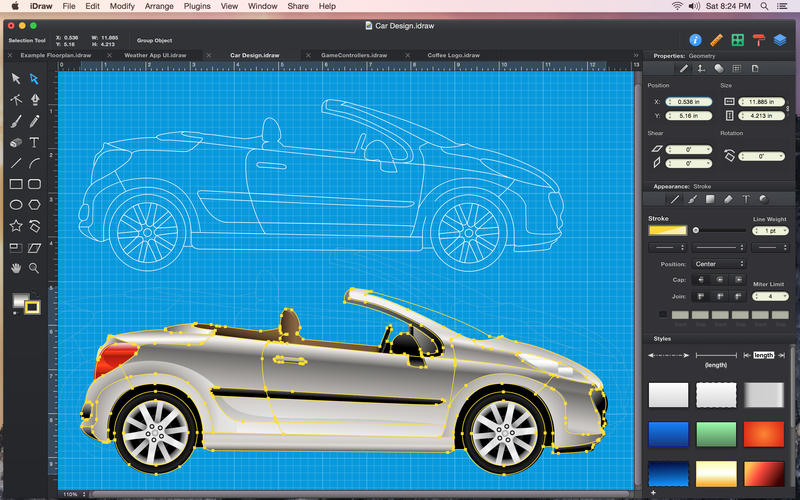
Task: Toggle the stroke fill toolbox swatch
Action: (32, 307)
